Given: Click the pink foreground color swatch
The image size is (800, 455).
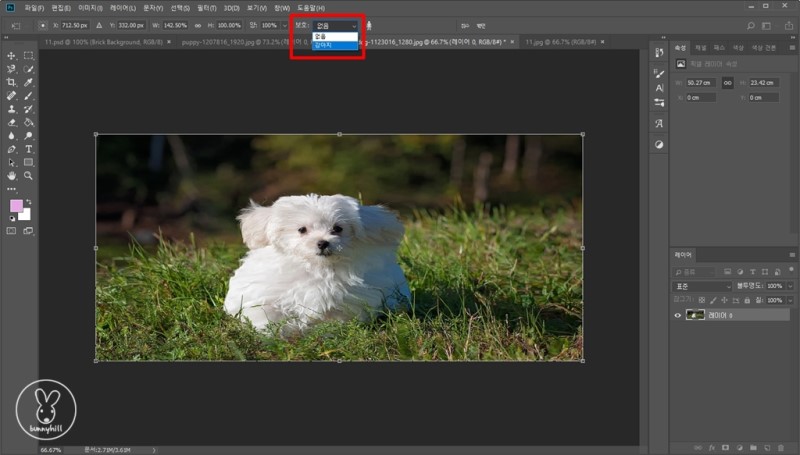Looking at the screenshot, I should (x=16, y=205).
